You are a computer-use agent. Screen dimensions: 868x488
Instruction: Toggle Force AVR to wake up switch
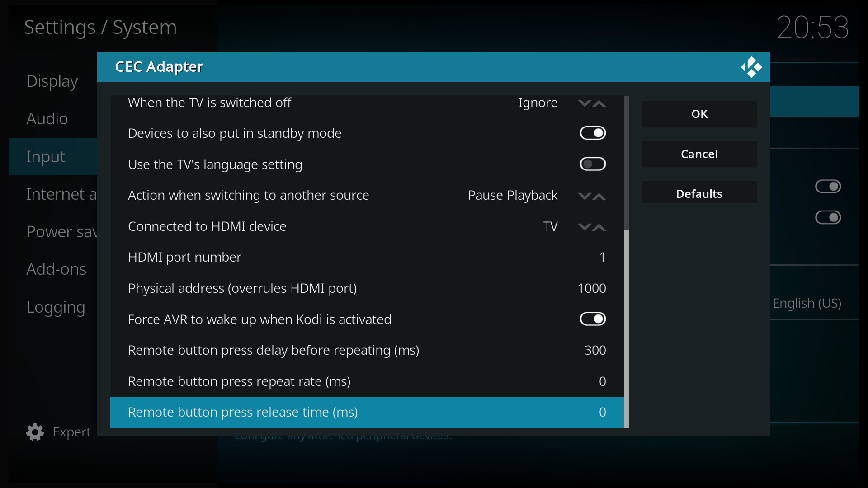tap(593, 319)
